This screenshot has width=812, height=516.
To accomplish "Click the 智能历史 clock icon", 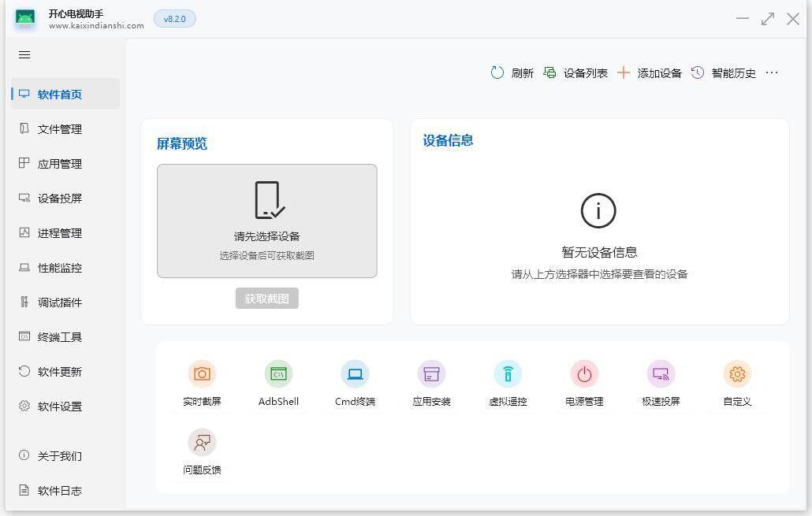I will point(698,72).
